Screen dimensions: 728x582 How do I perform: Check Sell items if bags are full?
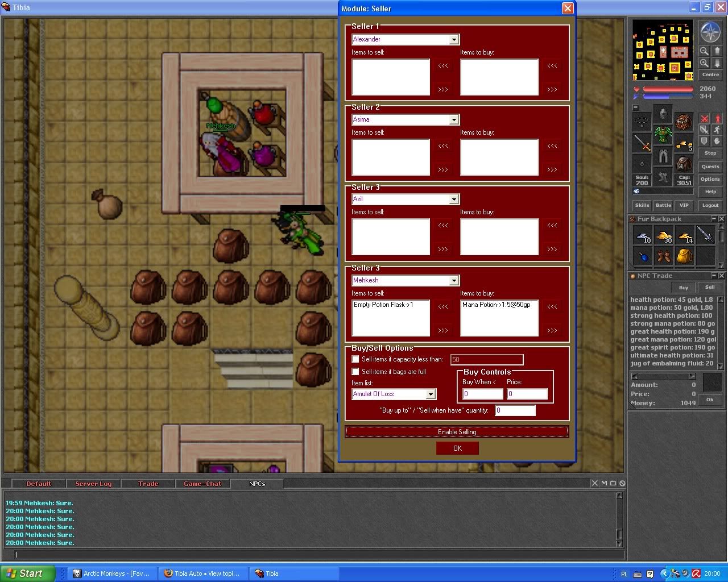(354, 372)
